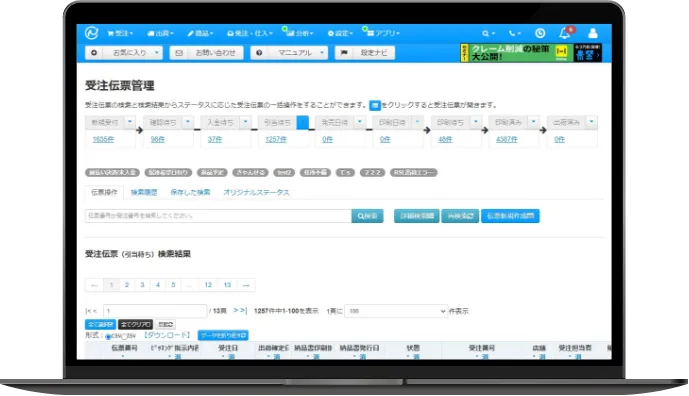Open the 0件 link under 出荷済み
The image size is (689, 396).
click(x=559, y=139)
